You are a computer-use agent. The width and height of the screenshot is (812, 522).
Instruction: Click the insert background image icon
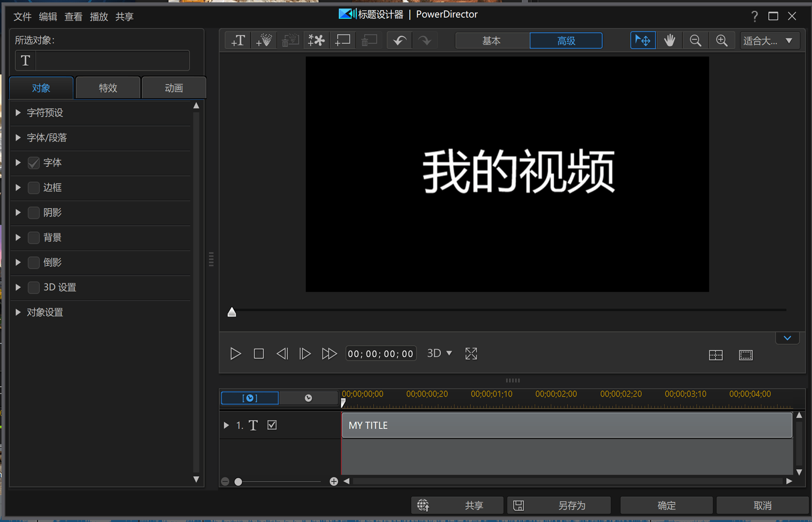[343, 40]
